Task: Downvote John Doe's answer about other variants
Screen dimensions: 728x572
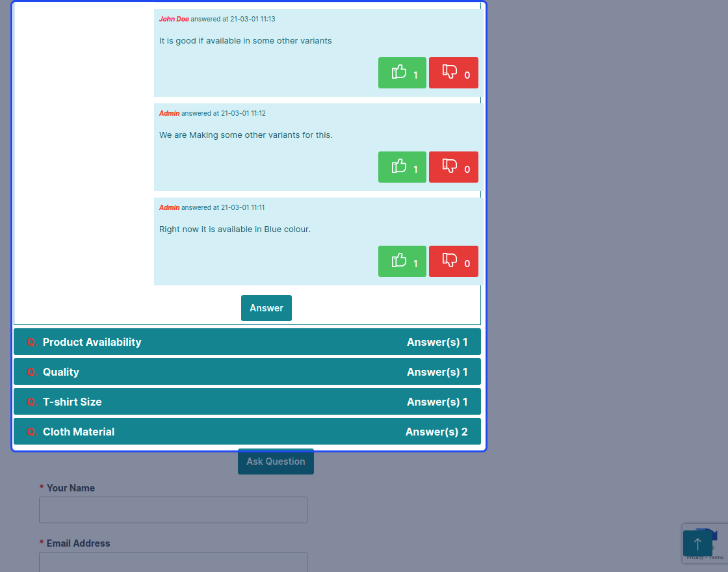Action: pos(454,73)
